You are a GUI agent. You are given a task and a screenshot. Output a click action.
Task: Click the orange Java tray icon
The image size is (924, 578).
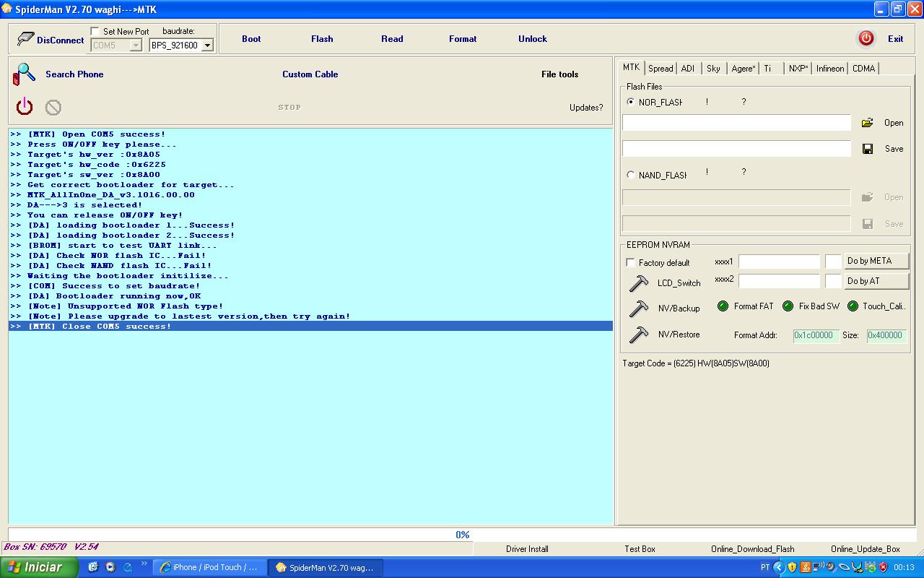tap(805, 567)
